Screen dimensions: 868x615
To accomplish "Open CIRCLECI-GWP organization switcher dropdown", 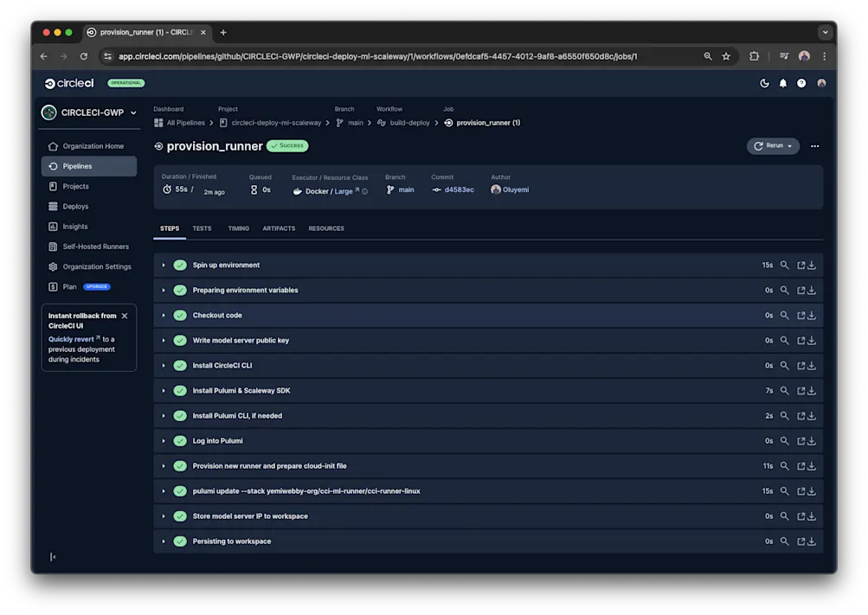I will click(x=89, y=112).
